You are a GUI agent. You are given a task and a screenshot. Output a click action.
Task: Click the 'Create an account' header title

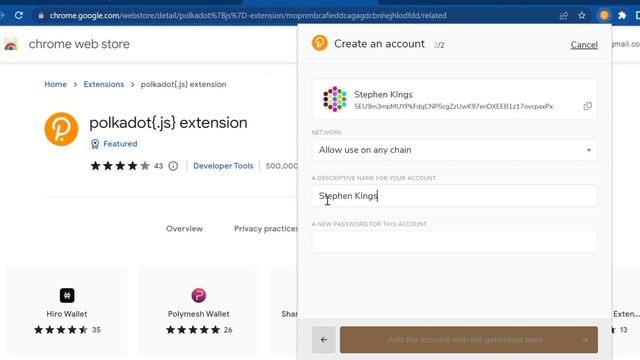(x=379, y=44)
